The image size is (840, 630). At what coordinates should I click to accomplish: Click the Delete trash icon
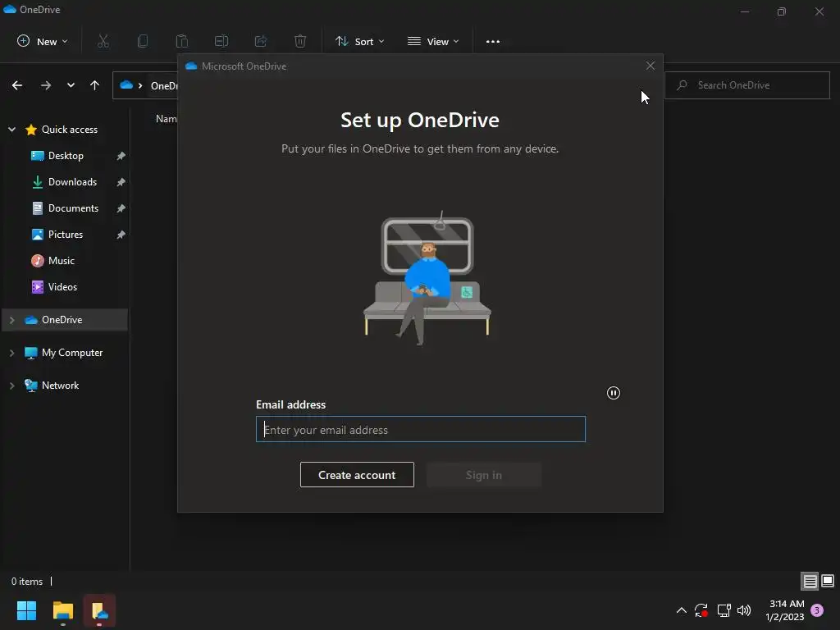coord(300,41)
